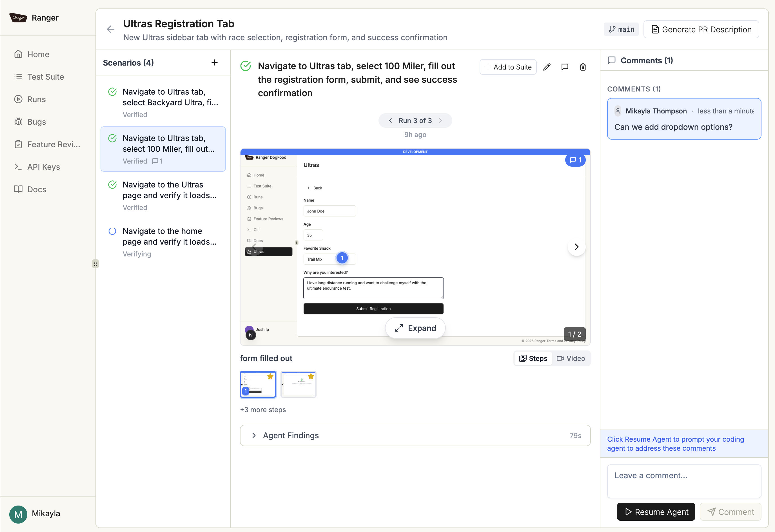Viewport: 775px width, 532px height.
Task: Switch to Steps view
Action: (533, 358)
